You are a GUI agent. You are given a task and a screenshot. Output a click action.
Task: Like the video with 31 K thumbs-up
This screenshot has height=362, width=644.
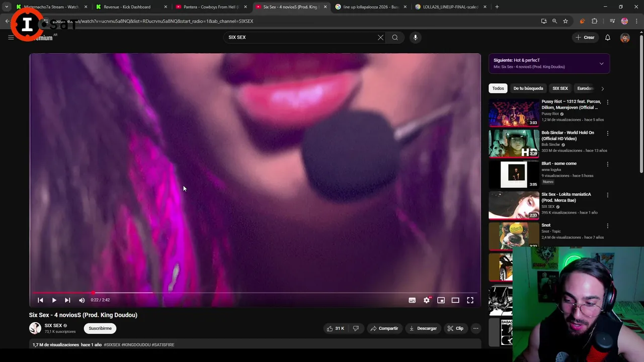coord(336,328)
